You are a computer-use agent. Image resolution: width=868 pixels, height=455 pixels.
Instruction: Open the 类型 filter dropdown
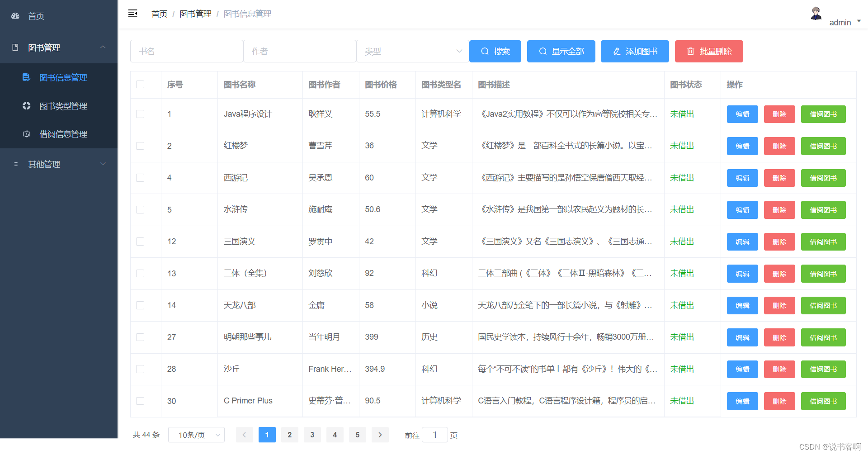[x=412, y=51]
